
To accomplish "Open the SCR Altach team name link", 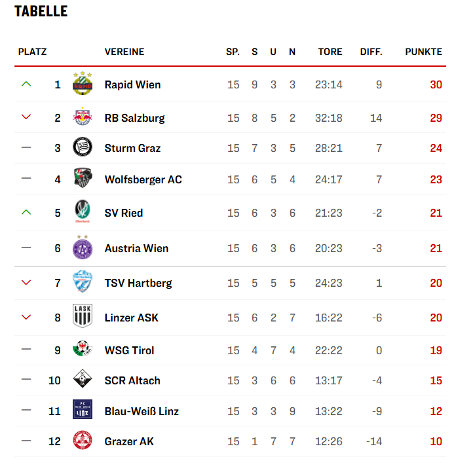I will pyautogui.click(x=132, y=380).
